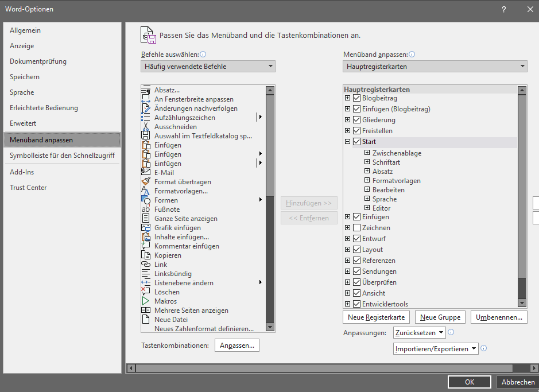Open the Dokumentprüfung category

click(62, 61)
